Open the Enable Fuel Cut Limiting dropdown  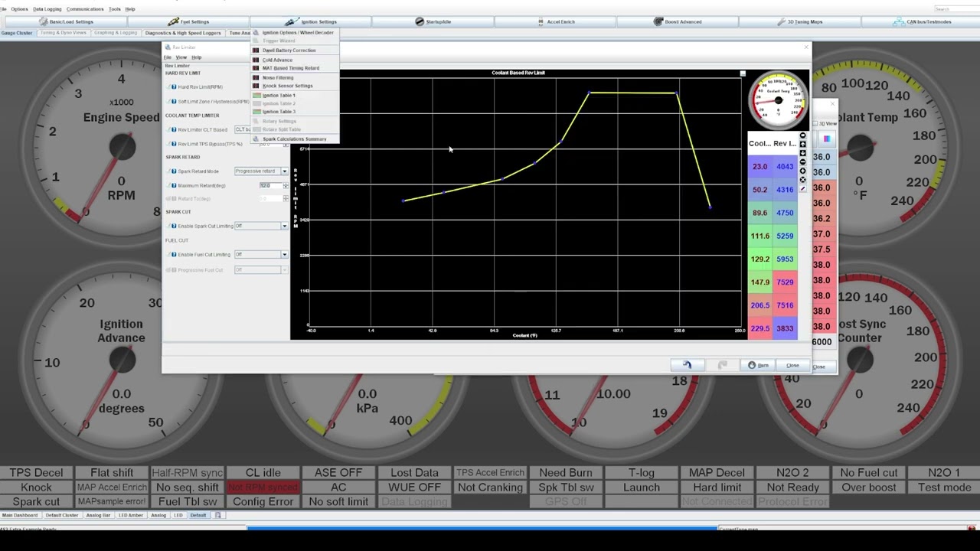click(284, 254)
